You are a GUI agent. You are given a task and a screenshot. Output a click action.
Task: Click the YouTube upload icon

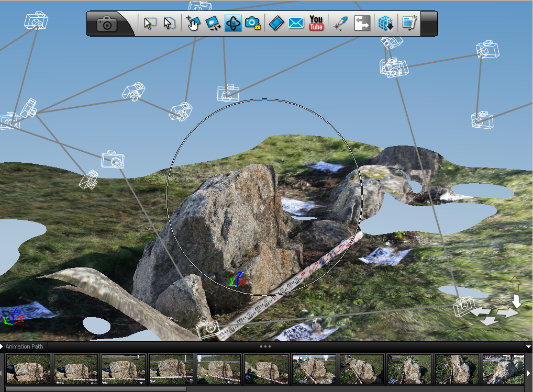pyautogui.click(x=316, y=24)
